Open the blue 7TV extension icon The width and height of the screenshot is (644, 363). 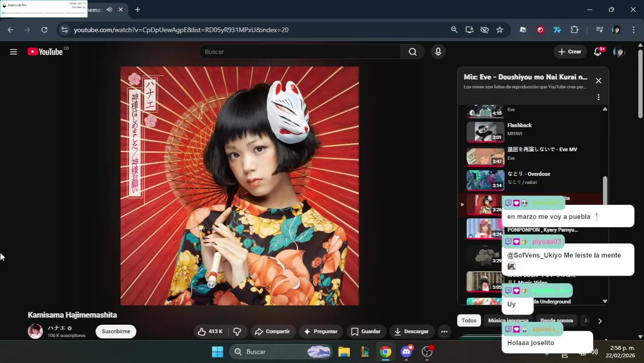557,30
